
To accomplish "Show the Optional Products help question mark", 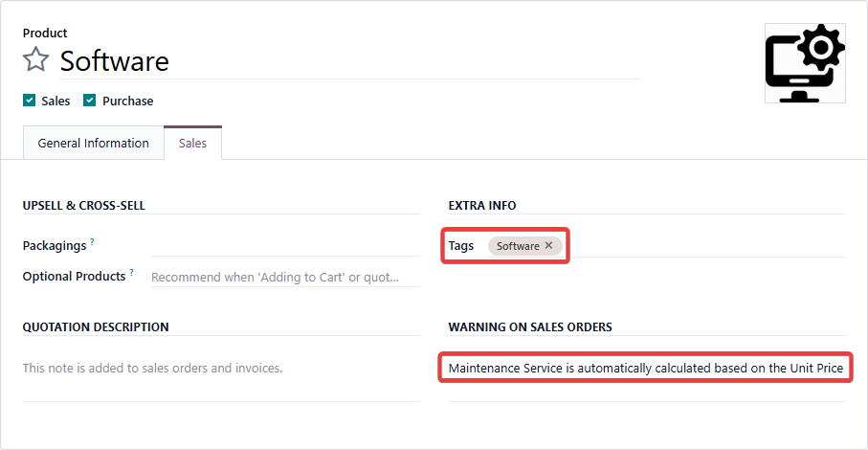I will click(x=131, y=272).
